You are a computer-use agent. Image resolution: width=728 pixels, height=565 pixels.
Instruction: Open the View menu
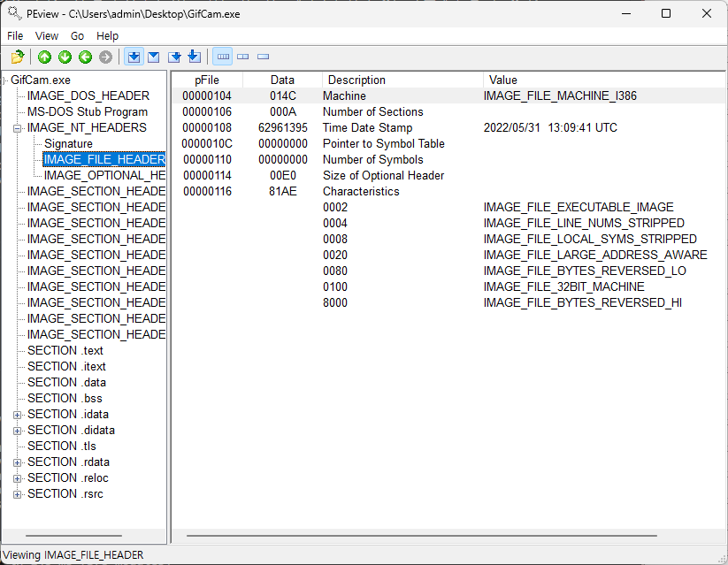point(47,36)
